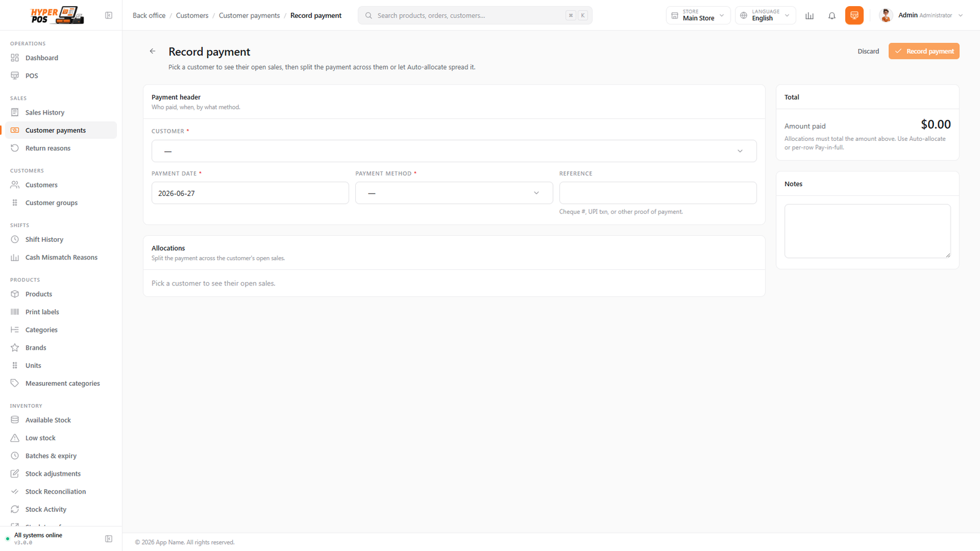The height and width of the screenshot is (551, 980).
Task: Click the reports bar chart icon
Action: coord(809,15)
